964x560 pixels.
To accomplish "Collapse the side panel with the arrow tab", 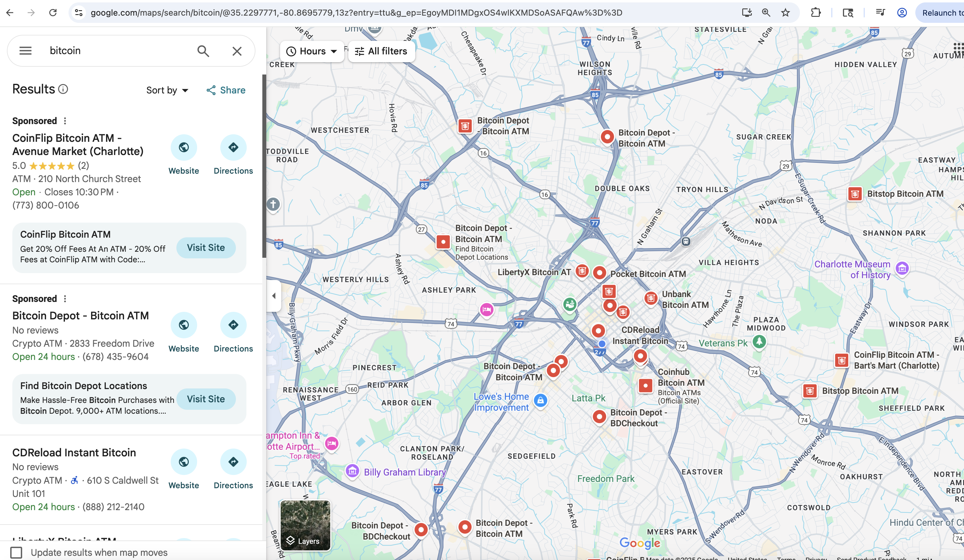I will tap(274, 296).
